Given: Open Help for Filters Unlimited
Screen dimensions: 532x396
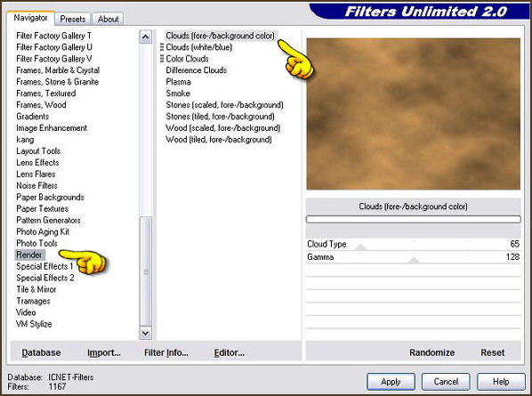Looking at the screenshot, I should (x=501, y=382).
